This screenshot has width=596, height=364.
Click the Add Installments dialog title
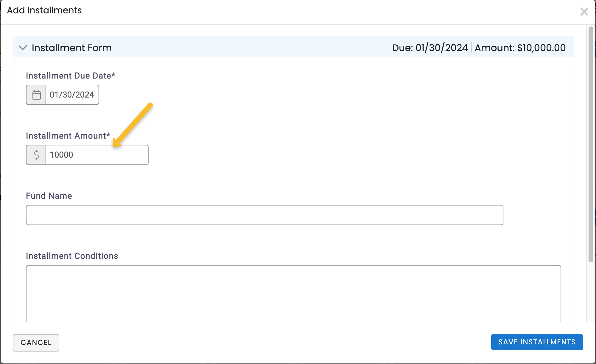click(x=45, y=10)
